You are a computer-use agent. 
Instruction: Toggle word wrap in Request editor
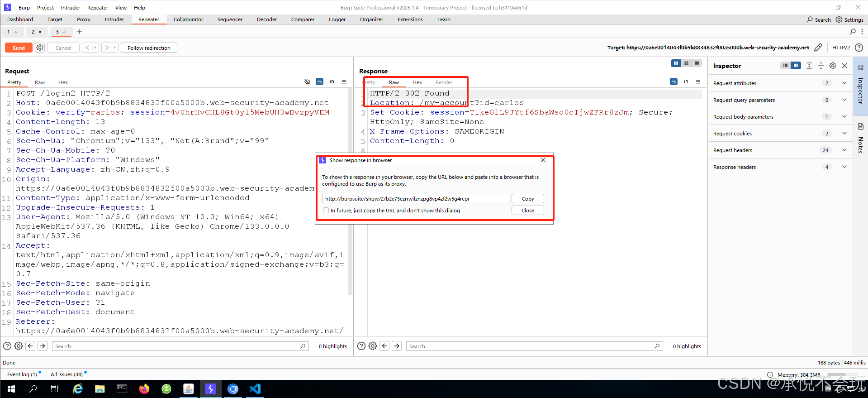pos(319,82)
